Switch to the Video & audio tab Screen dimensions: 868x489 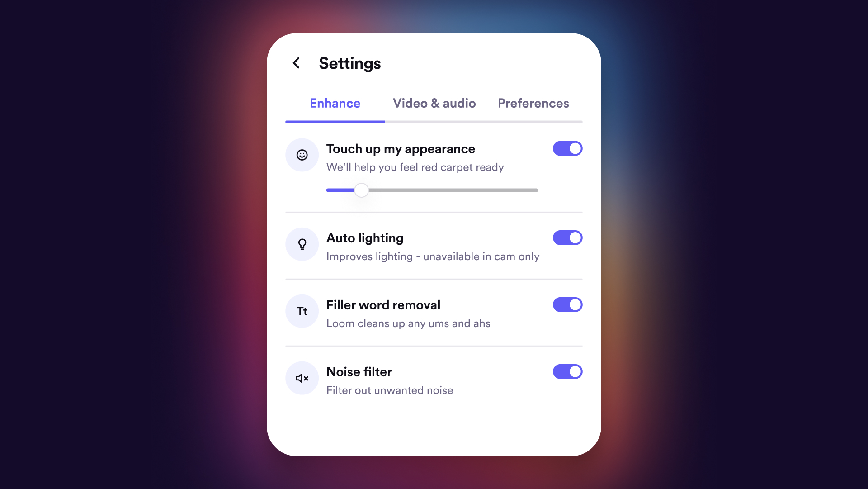tap(434, 103)
